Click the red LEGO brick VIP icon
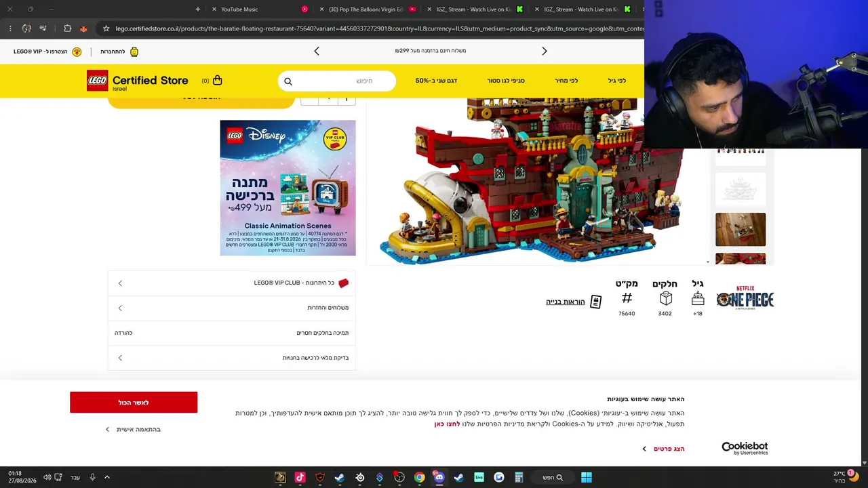The height and width of the screenshot is (488, 868). pyautogui.click(x=343, y=283)
